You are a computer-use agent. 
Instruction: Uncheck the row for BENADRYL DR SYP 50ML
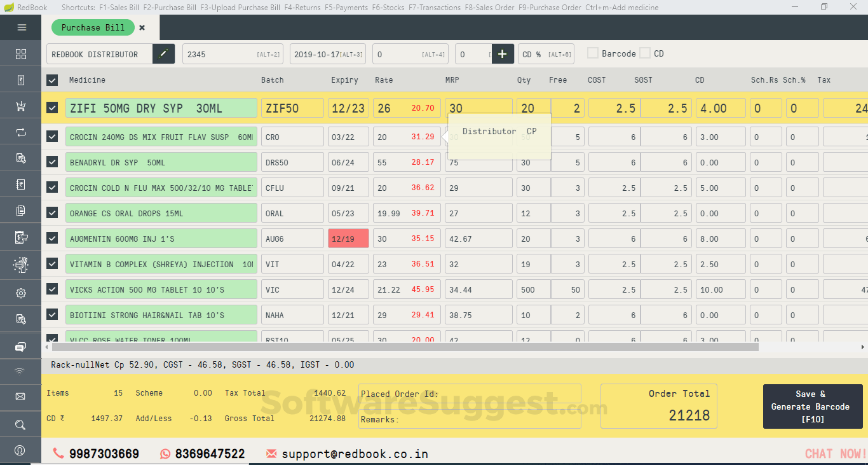52,162
